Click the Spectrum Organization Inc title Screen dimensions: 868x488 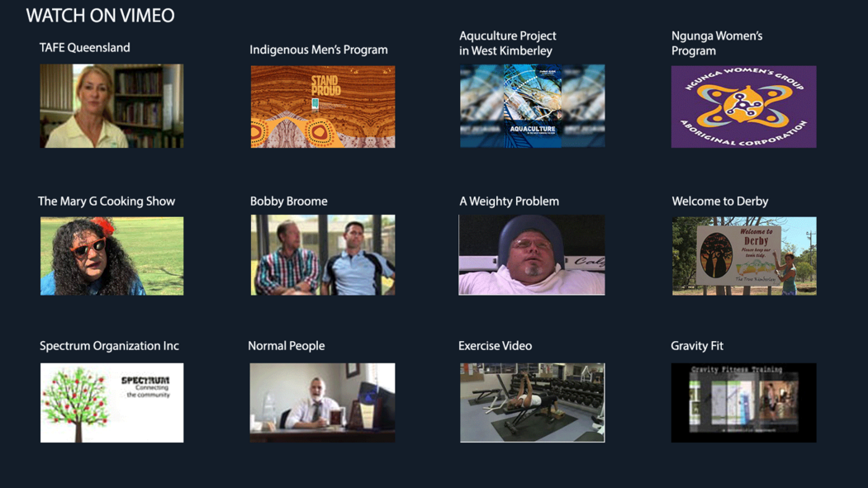click(x=109, y=346)
